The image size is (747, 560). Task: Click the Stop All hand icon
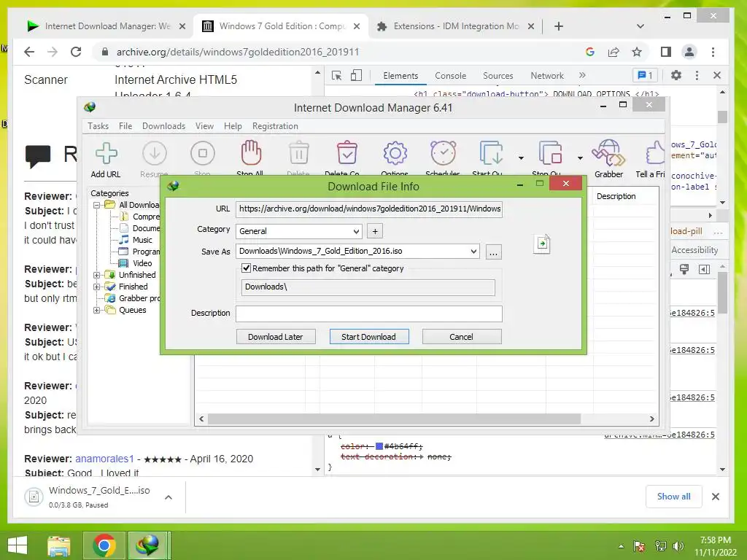point(251,153)
